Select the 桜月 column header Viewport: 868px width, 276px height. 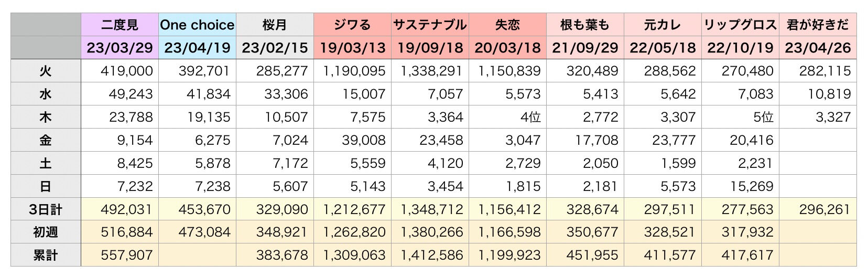pos(275,25)
